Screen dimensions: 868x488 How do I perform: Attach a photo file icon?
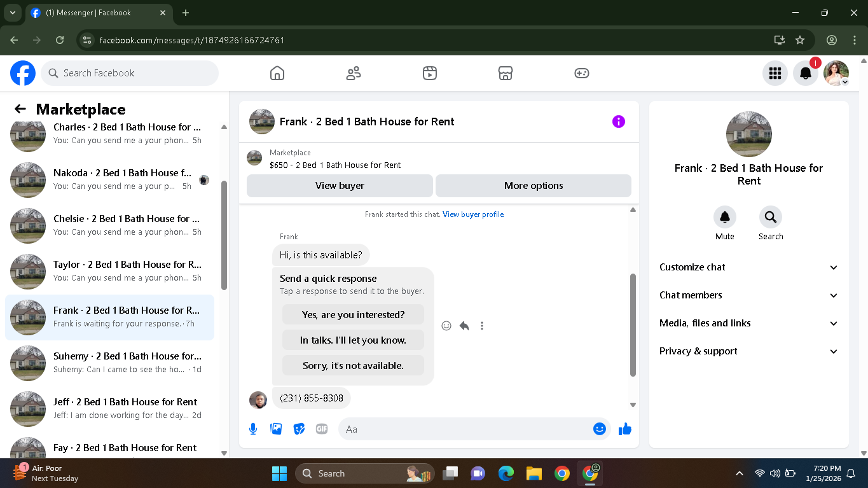[276, 429]
